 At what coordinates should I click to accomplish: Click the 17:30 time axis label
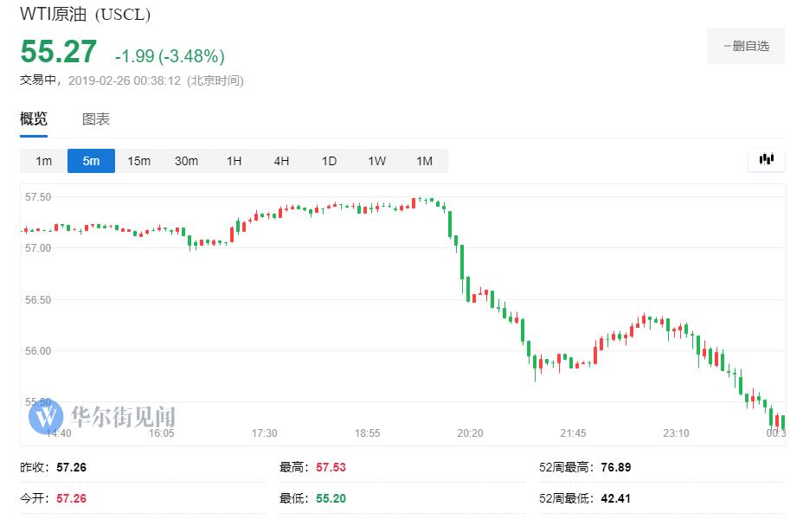(264, 433)
